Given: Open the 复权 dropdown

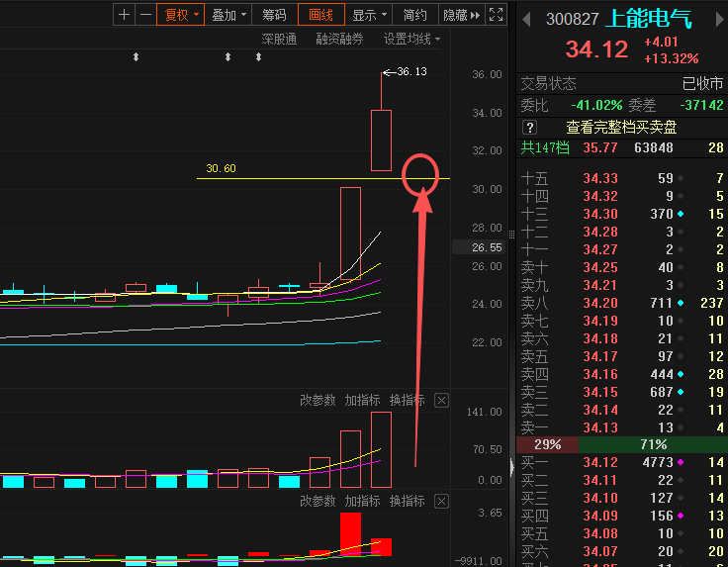Looking at the screenshot, I should point(181,15).
